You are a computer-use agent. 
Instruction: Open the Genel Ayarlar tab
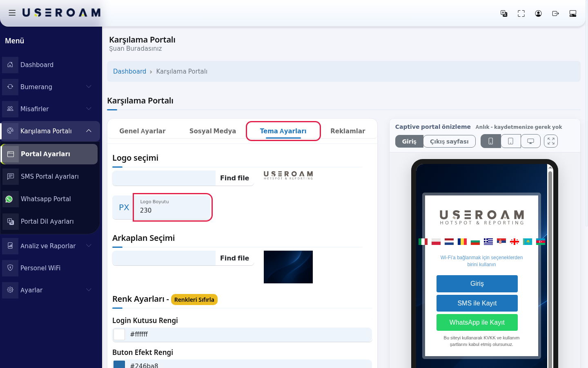click(142, 131)
